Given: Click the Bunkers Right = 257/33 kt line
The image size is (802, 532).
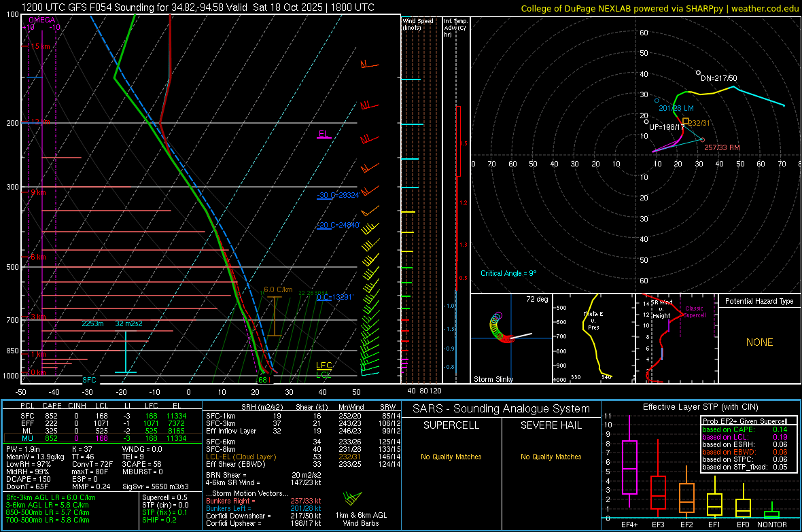Looking at the screenshot, I should (x=264, y=501).
